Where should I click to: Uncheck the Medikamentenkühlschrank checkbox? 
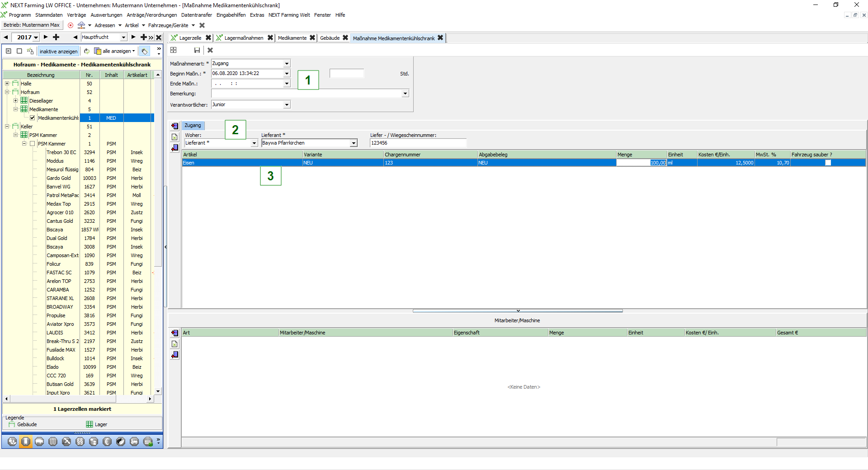pos(33,118)
